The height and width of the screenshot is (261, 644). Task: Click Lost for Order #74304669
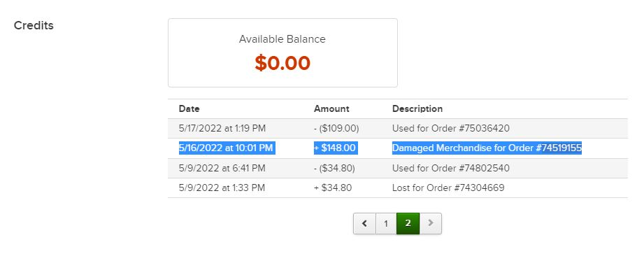(448, 188)
